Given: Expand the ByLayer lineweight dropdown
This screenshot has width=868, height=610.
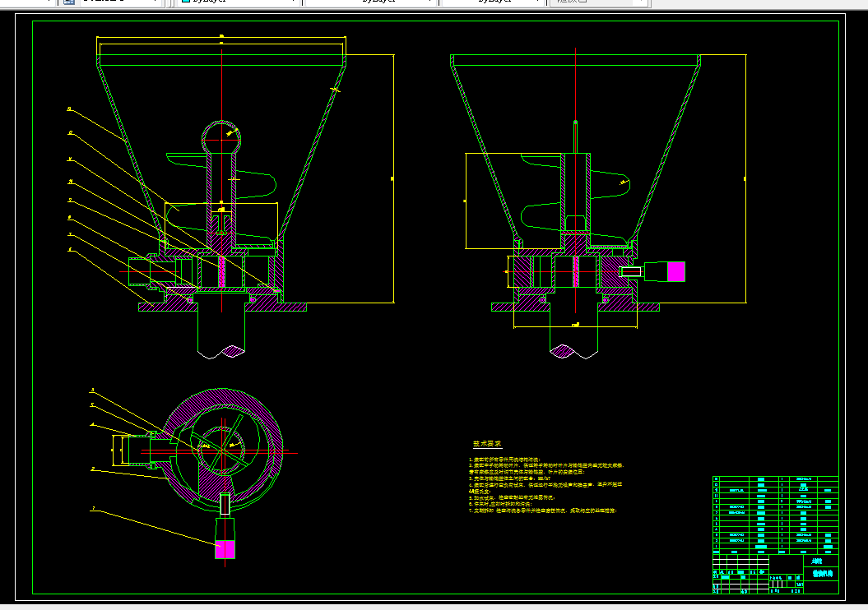Looking at the screenshot, I should [494, 2].
